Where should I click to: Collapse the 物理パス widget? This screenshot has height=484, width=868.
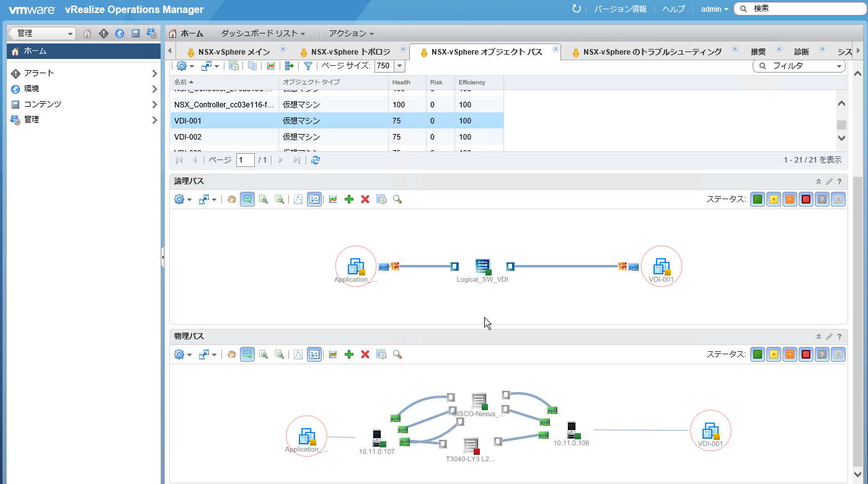tap(818, 336)
